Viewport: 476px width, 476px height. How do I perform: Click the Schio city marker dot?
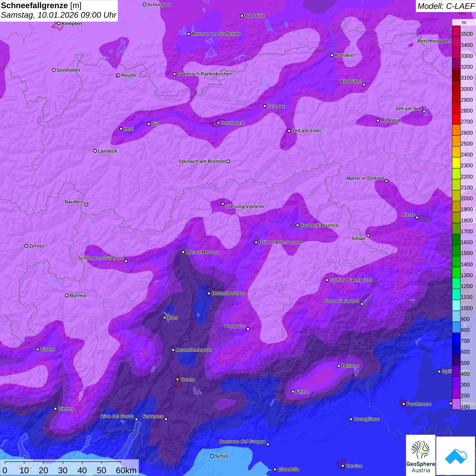click(x=212, y=456)
